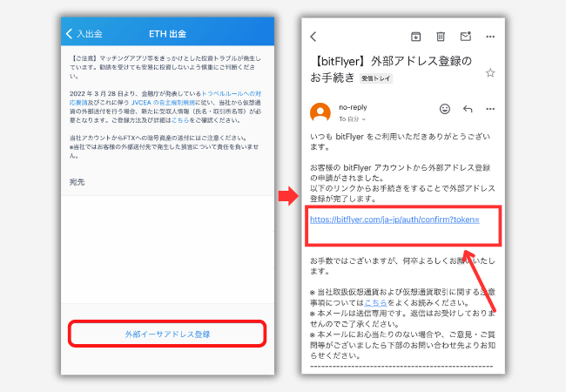Open more options in email top toolbar

pos(490,37)
